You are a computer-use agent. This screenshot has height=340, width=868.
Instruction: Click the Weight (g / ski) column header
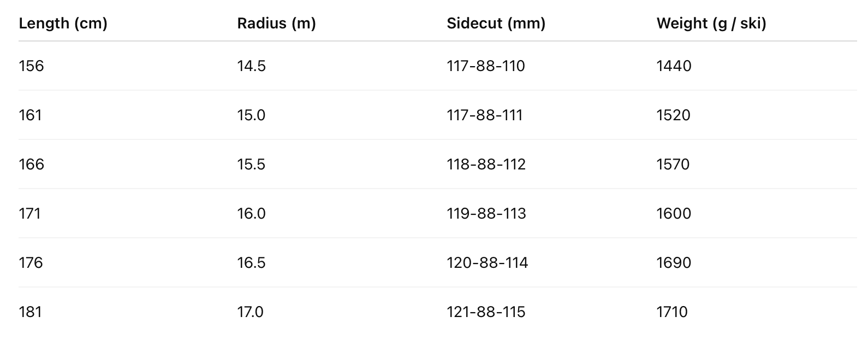tap(711, 24)
